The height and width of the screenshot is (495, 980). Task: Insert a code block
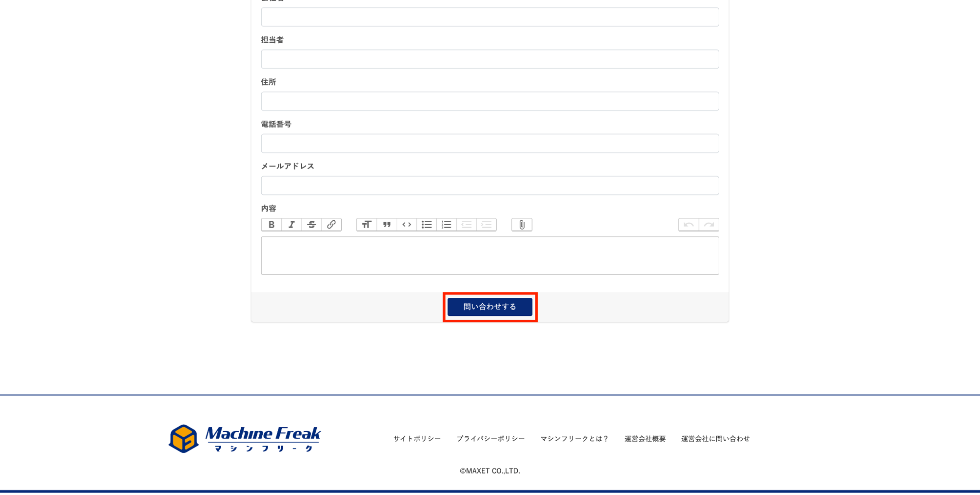(x=406, y=225)
